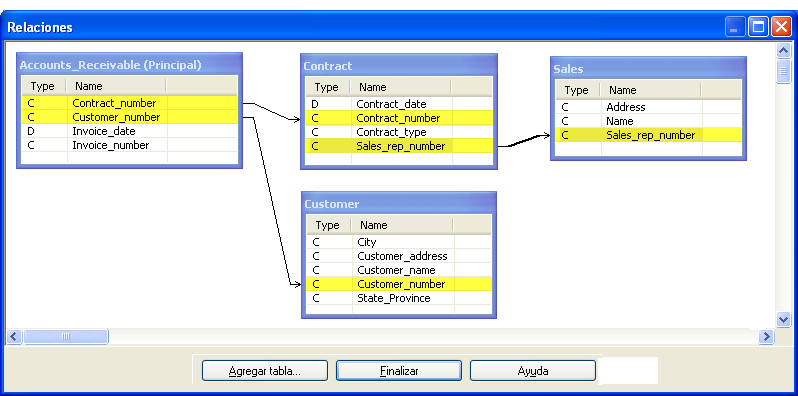Click the Customer table title bar
This screenshot has width=798, height=396.
pyautogui.click(x=398, y=204)
